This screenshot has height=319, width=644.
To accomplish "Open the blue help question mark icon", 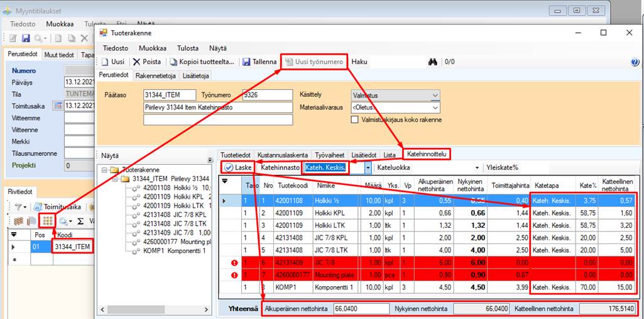I will [x=635, y=62].
